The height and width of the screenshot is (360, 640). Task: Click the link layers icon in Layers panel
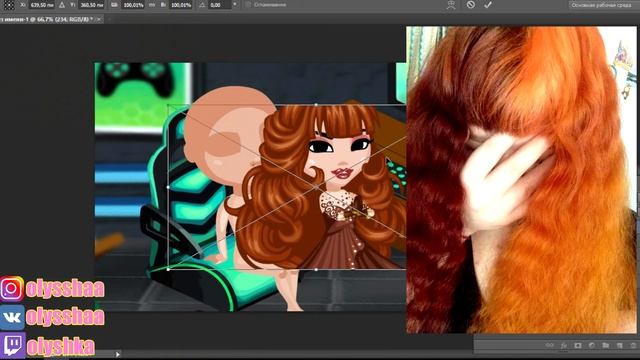pyautogui.click(x=549, y=345)
